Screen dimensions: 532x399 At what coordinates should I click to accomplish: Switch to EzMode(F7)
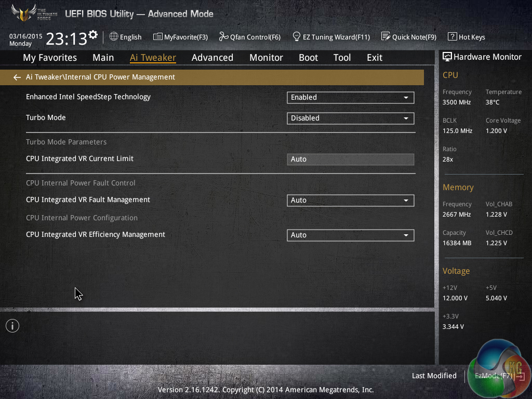click(494, 376)
